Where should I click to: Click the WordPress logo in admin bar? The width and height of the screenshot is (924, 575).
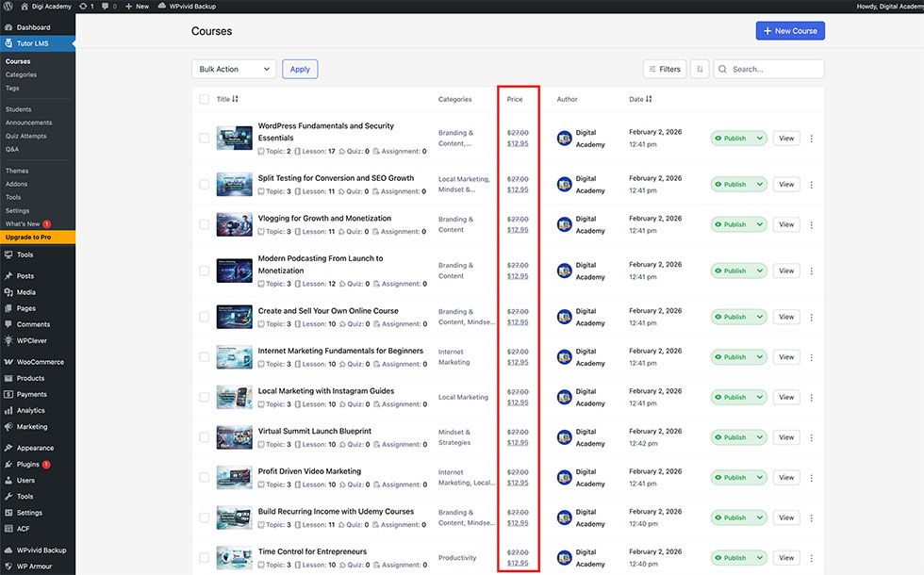pos(8,6)
